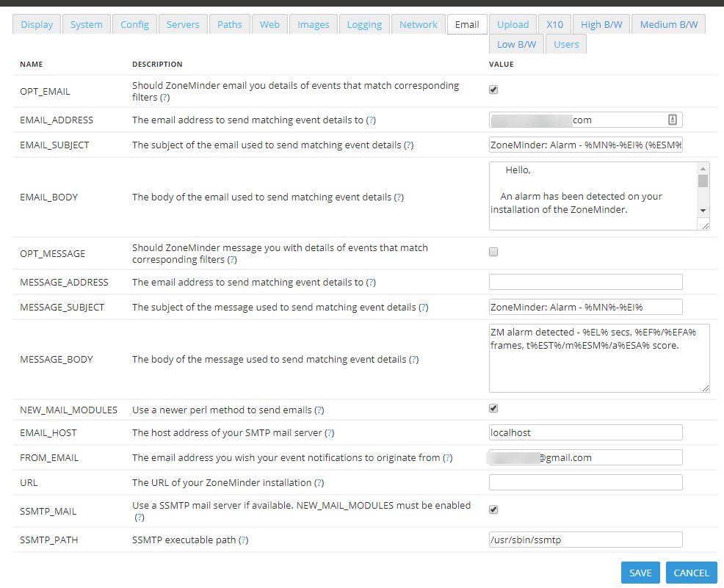Focus the empty MESSAGE_ADDRESS input field
This screenshot has width=724, height=588.
(x=585, y=282)
